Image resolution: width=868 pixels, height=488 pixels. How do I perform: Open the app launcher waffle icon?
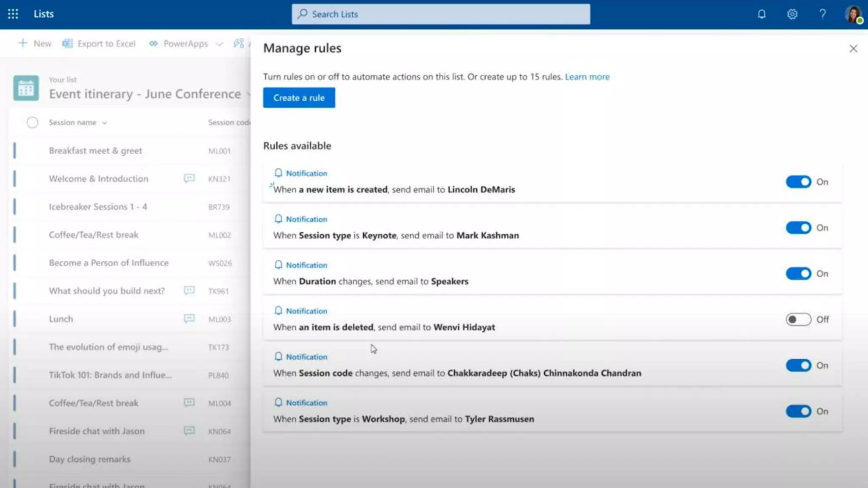[13, 14]
